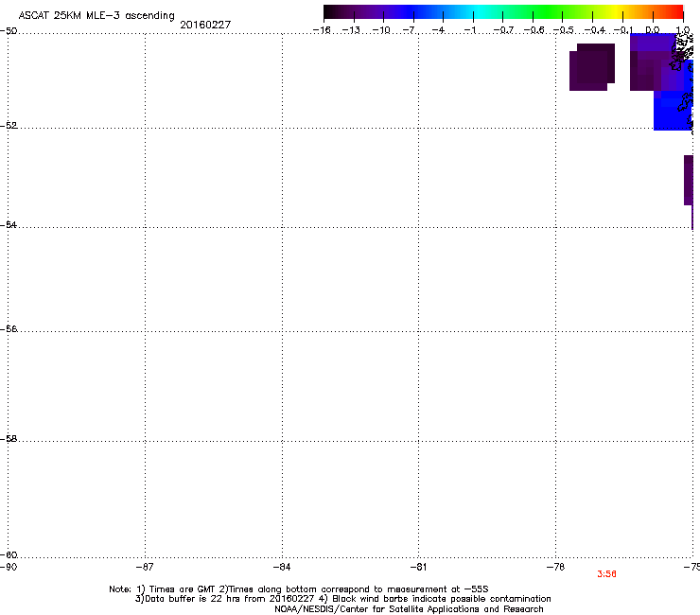
Task: Click the colorbar label -1
Action: pos(469,30)
